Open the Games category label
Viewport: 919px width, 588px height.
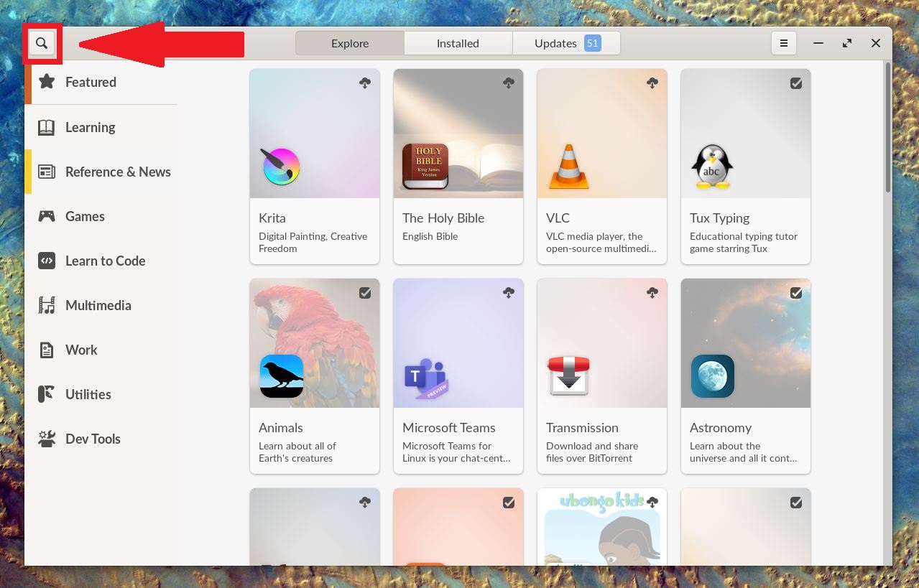tap(85, 216)
